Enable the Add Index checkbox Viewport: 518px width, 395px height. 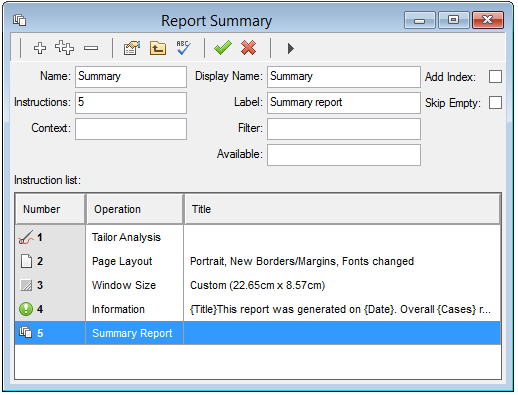click(495, 77)
